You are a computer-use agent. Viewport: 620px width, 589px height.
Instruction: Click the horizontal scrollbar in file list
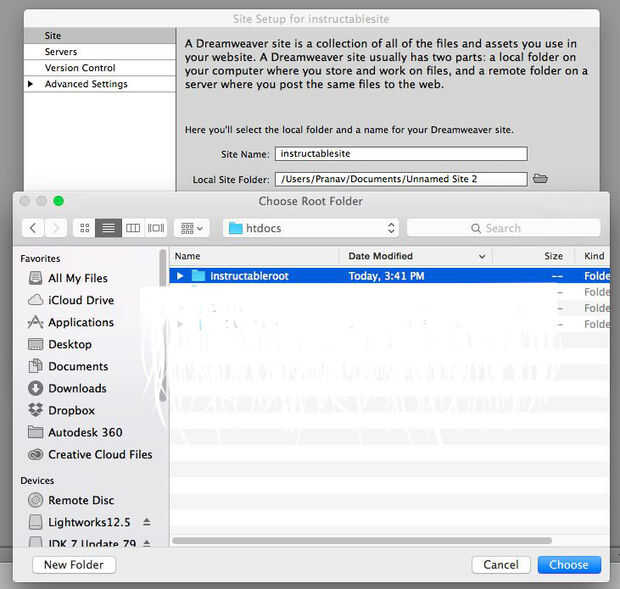tap(362, 540)
